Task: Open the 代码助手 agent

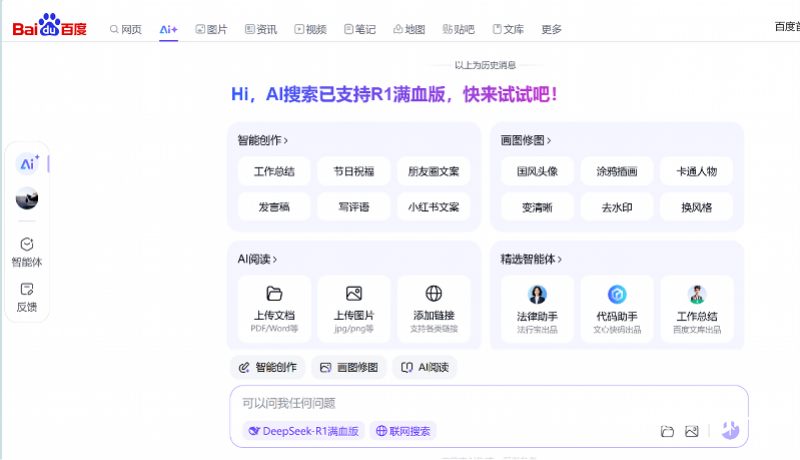Action: (617, 309)
